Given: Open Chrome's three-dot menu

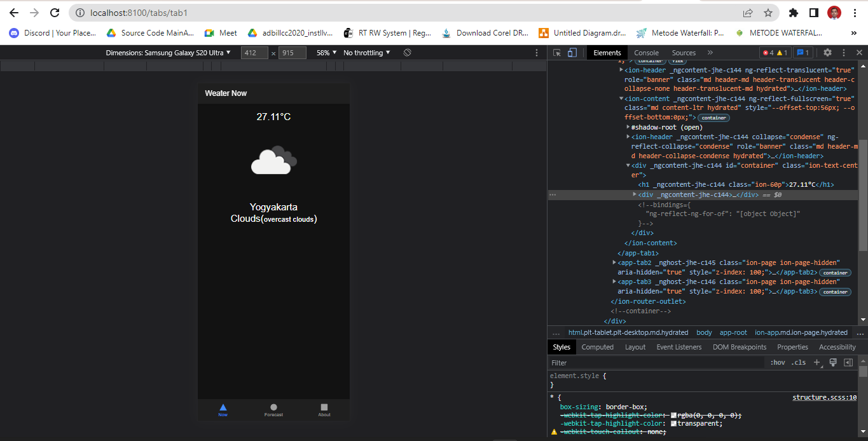Looking at the screenshot, I should point(854,13).
